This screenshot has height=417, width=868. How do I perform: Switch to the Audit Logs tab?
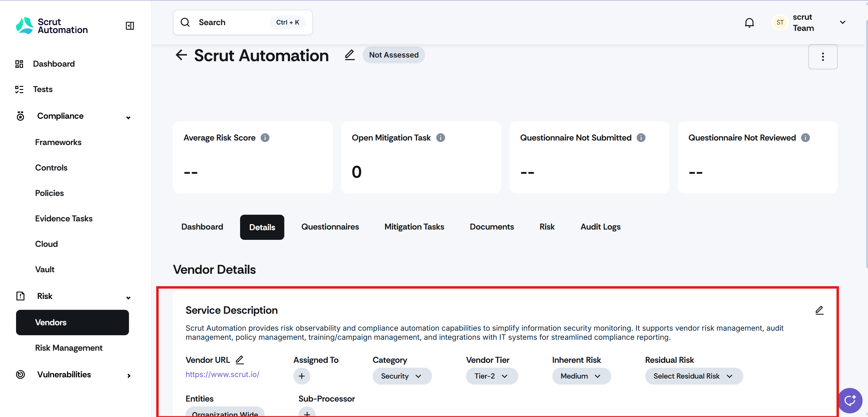tap(600, 227)
